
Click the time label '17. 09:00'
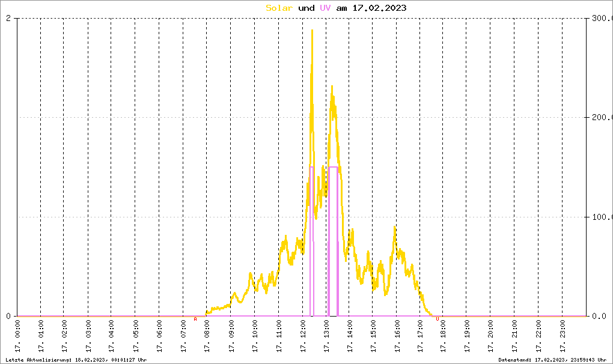231,336
